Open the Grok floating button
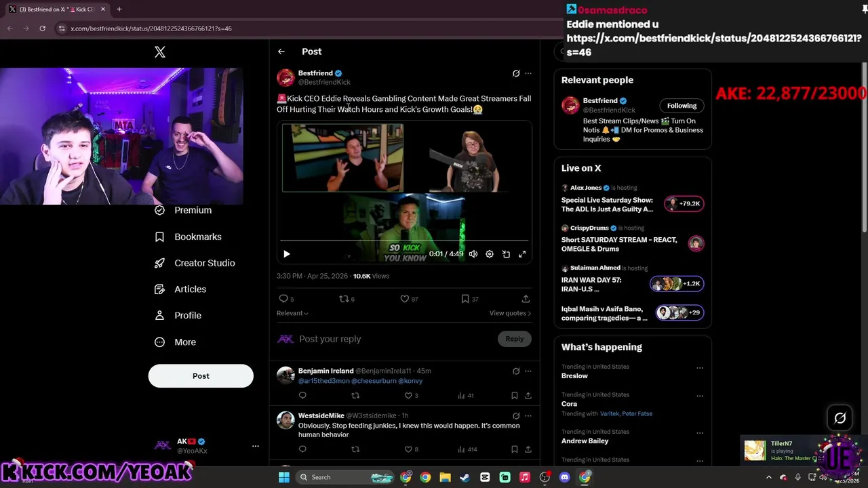 coord(840,418)
